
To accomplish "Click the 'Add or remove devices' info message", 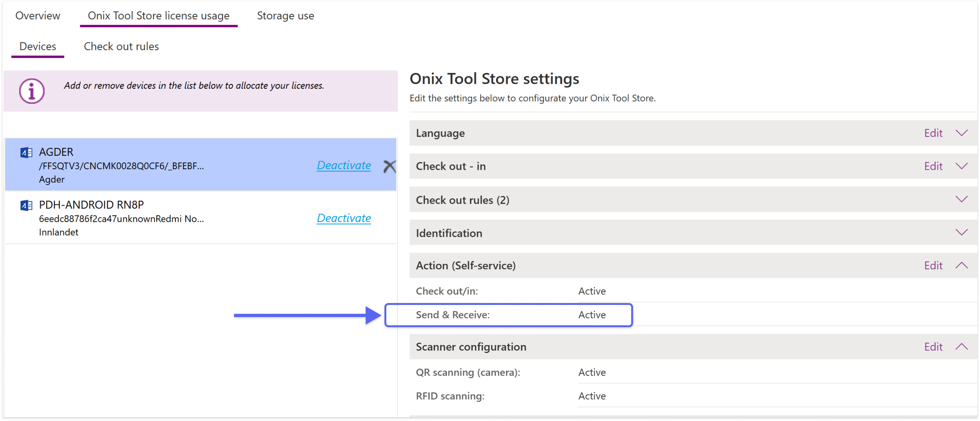I will coord(194,86).
